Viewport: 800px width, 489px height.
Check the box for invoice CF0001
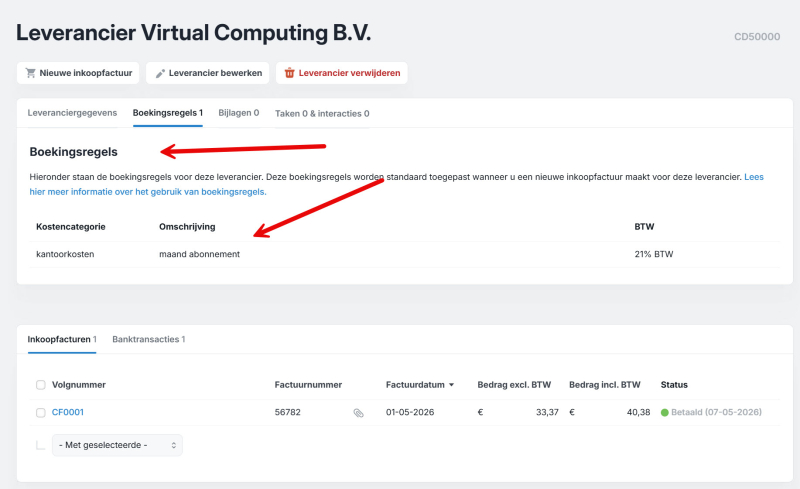coord(41,412)
